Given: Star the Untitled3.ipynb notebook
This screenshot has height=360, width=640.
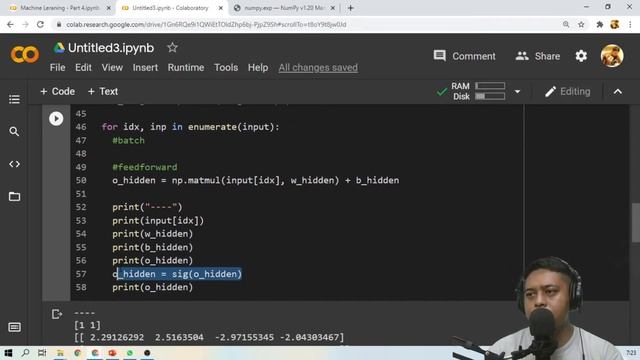Looking at the screenshot, I should tap(172, 48).
